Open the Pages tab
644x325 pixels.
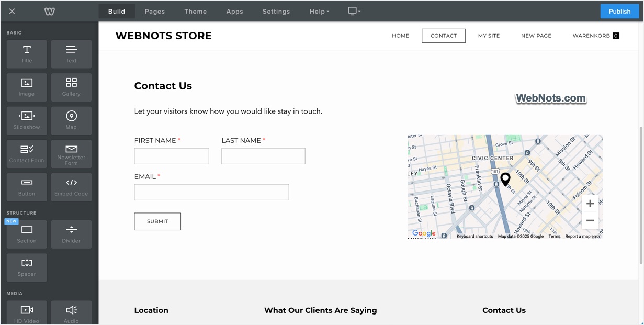pos(155,11)
